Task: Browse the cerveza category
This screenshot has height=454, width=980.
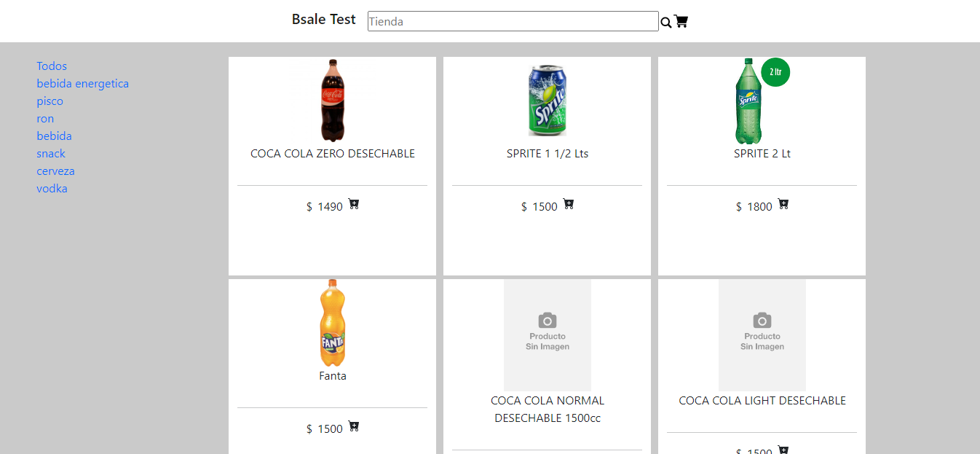Action: point(55,171)
